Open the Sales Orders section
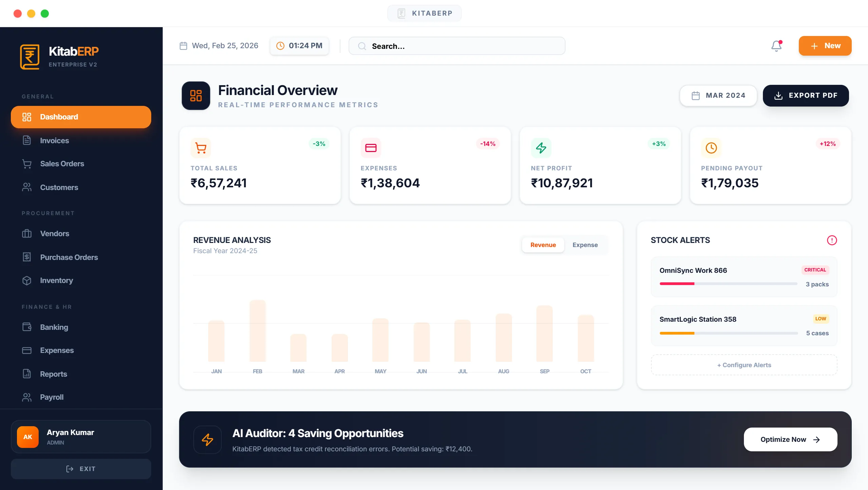 pyautogui.click(x=62, y=164)
